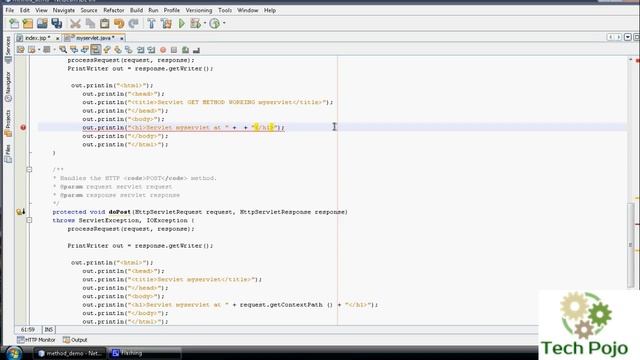
Task: Switch to the index.jsp editor tab
Action: (37, 38)
